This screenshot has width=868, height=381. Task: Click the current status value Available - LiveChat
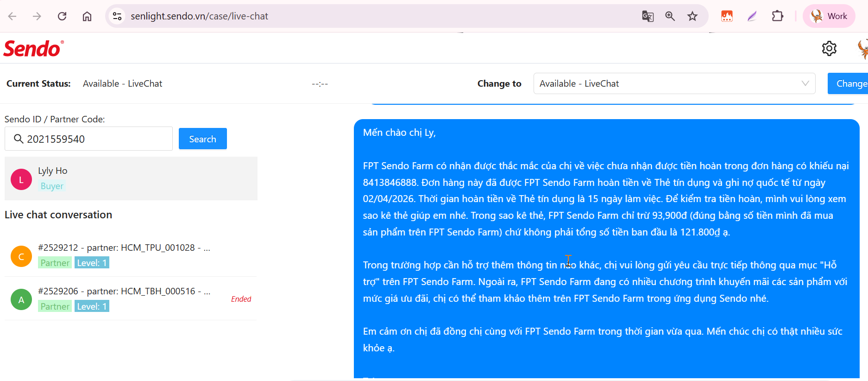point(122,83)
